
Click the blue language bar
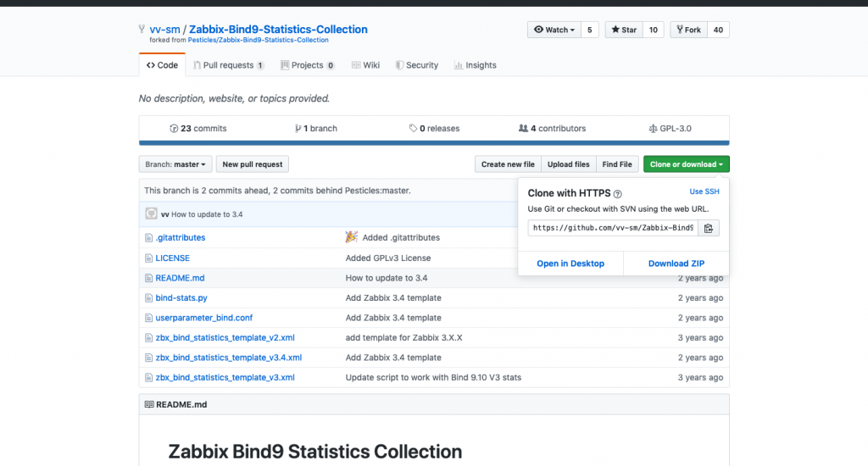[x=434, y=143]
